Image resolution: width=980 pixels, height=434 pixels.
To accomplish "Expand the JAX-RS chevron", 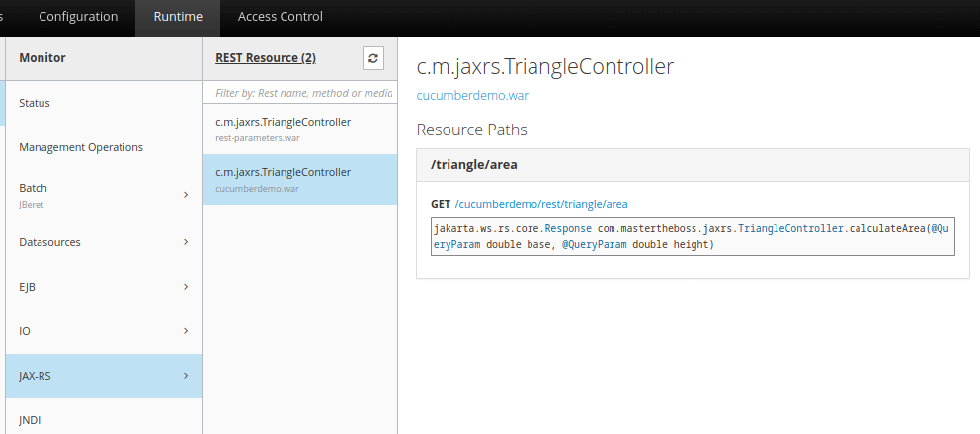I will 186,376.
